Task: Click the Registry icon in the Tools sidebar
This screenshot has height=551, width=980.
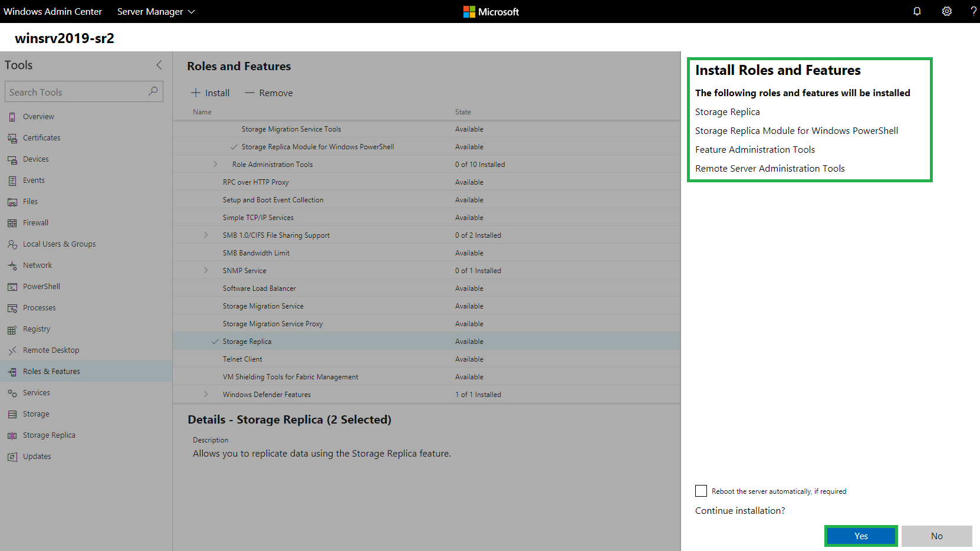Action: (x=12, y=329)
